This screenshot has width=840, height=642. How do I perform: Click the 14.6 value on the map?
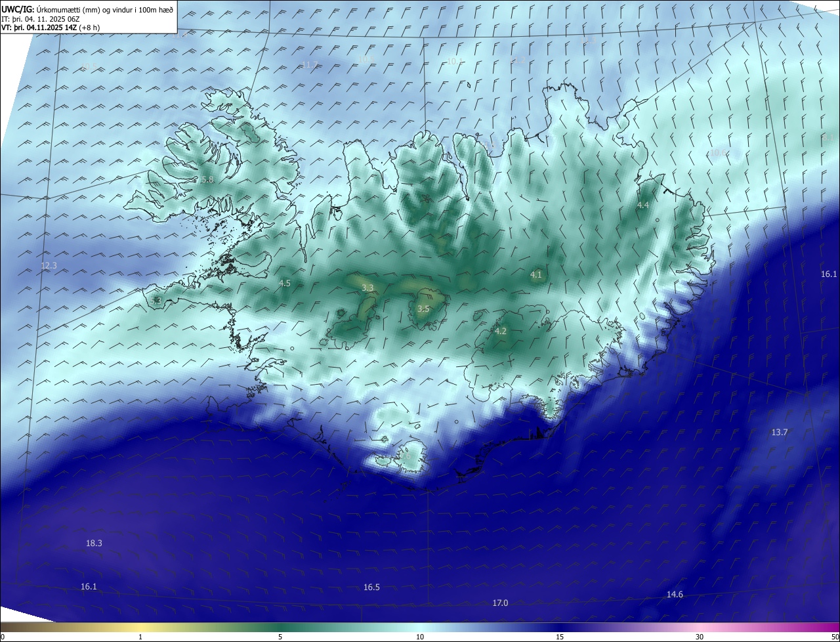point(675,594)
